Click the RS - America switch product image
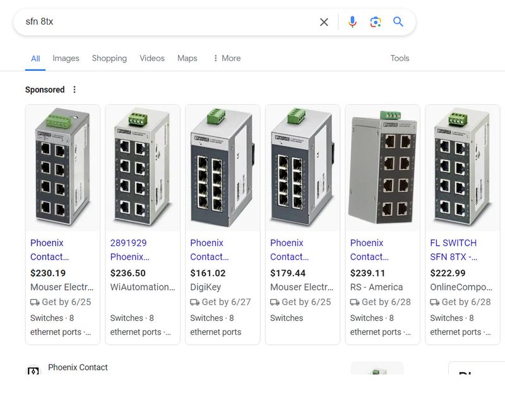 point(383,168)
